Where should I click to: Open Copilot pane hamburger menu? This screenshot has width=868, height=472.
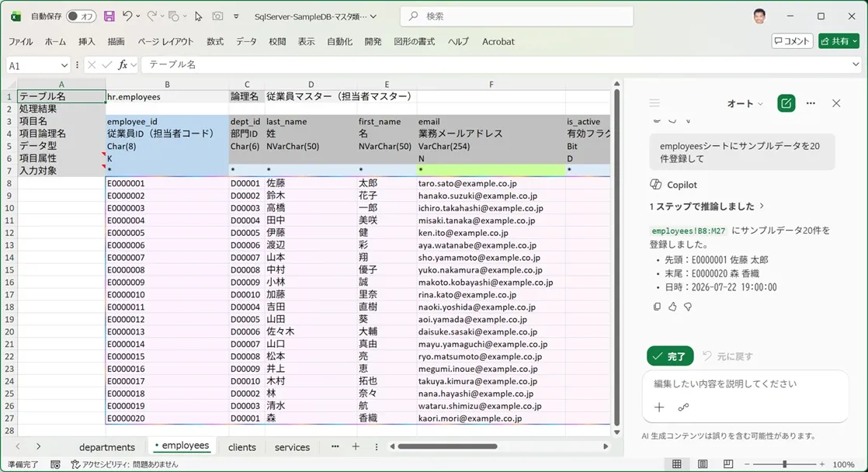point(654,103)
